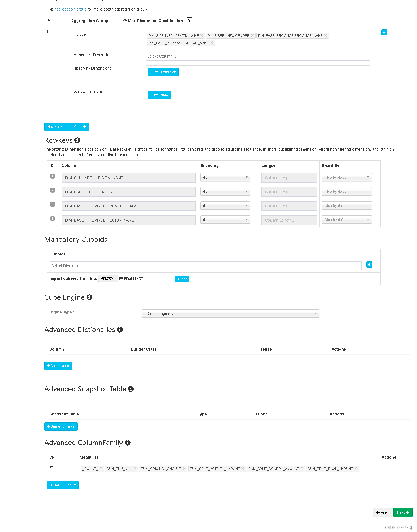Screen dimensions: 417x532
Task: Open encoding dropdown for TM_NAME rowkey
Action: [x=225, y=177]
